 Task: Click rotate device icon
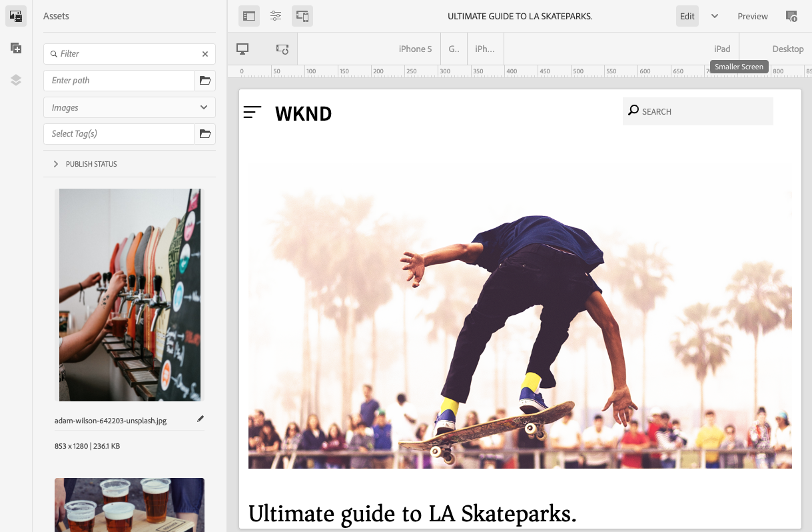282,49
